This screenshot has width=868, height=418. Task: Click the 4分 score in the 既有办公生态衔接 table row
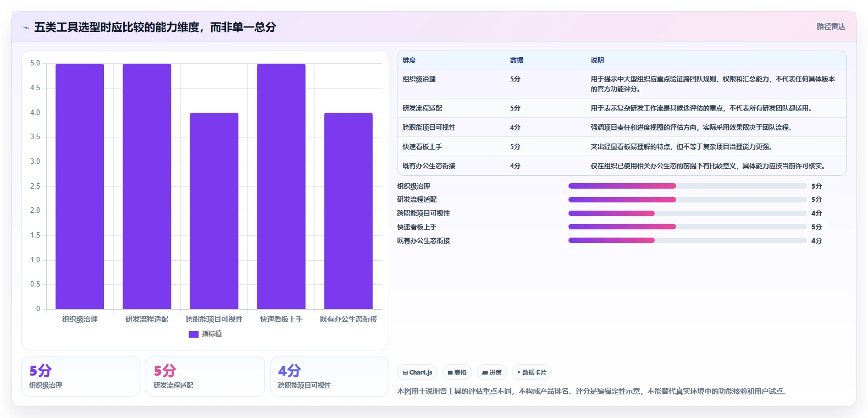(x=515, y=166)
